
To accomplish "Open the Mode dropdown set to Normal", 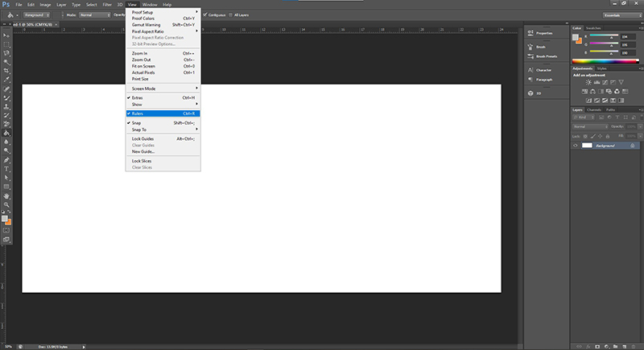I will point(96,14).
